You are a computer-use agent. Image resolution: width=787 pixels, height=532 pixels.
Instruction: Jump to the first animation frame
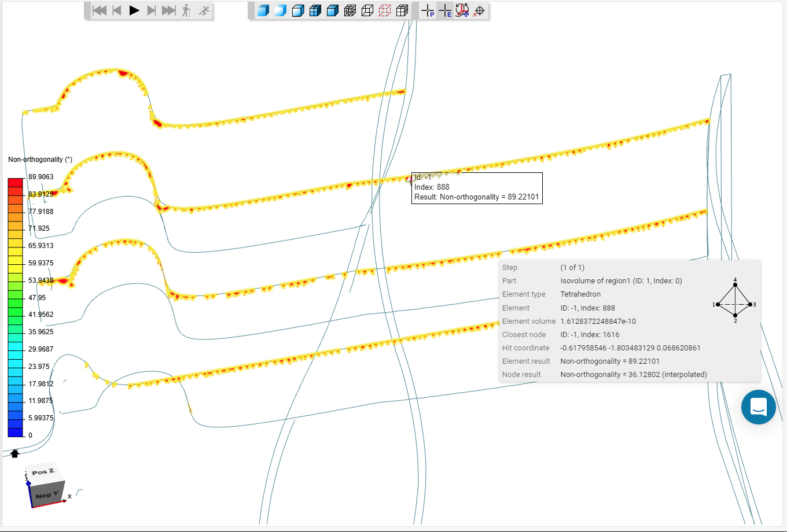100,10
